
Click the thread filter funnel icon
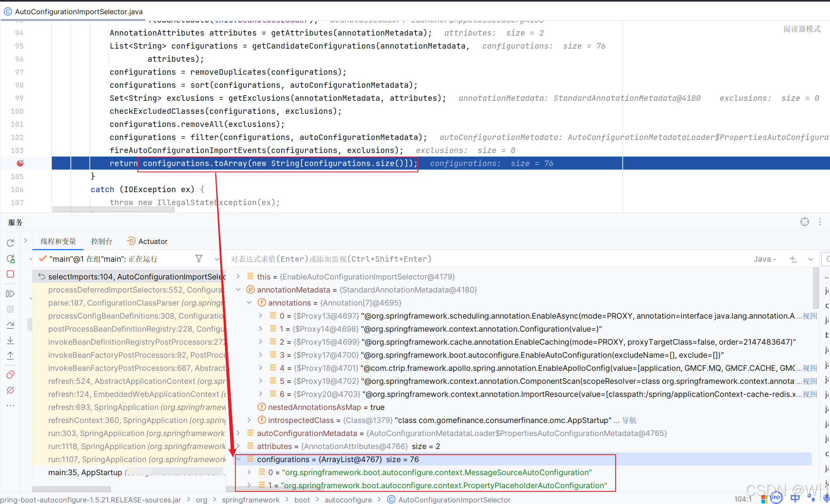pyautogui.click(x=199, y=259)
